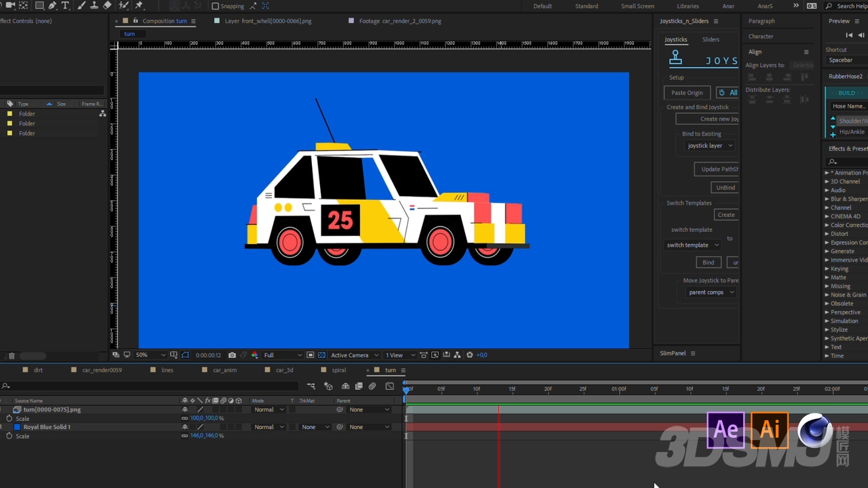Click the toggle mask and shape path visibility icon

(x=185, y=355)
